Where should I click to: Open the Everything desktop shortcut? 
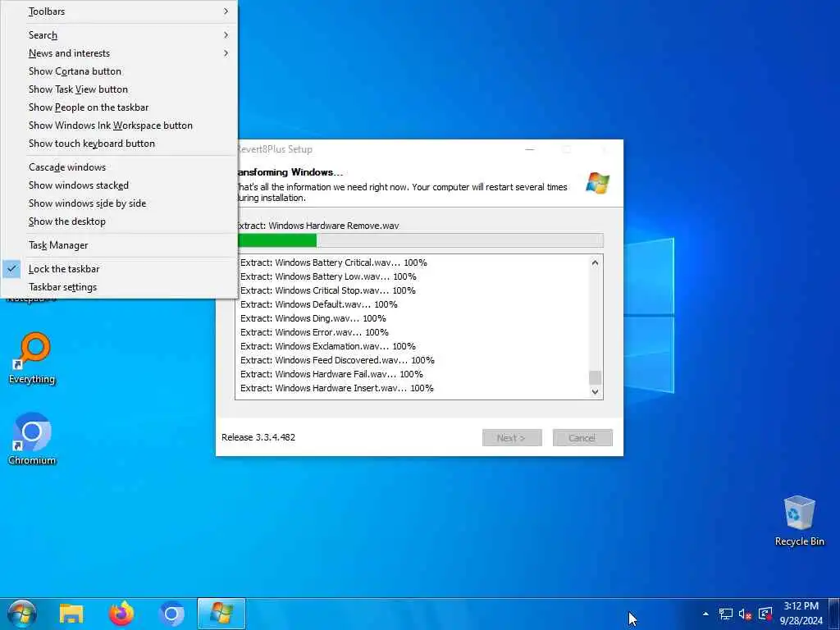point(32,358)
